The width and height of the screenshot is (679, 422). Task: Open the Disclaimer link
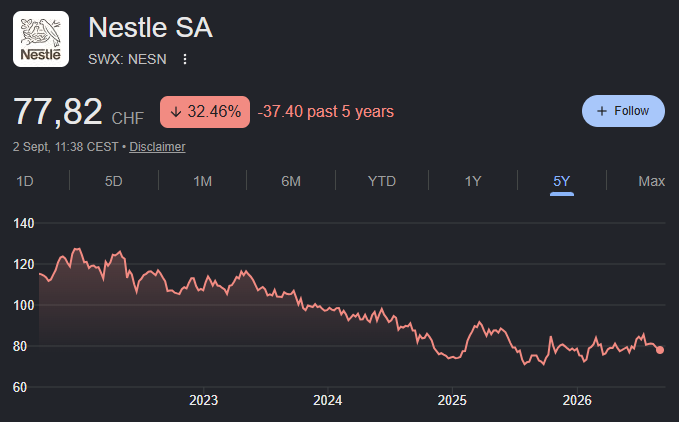coord(157,147)
